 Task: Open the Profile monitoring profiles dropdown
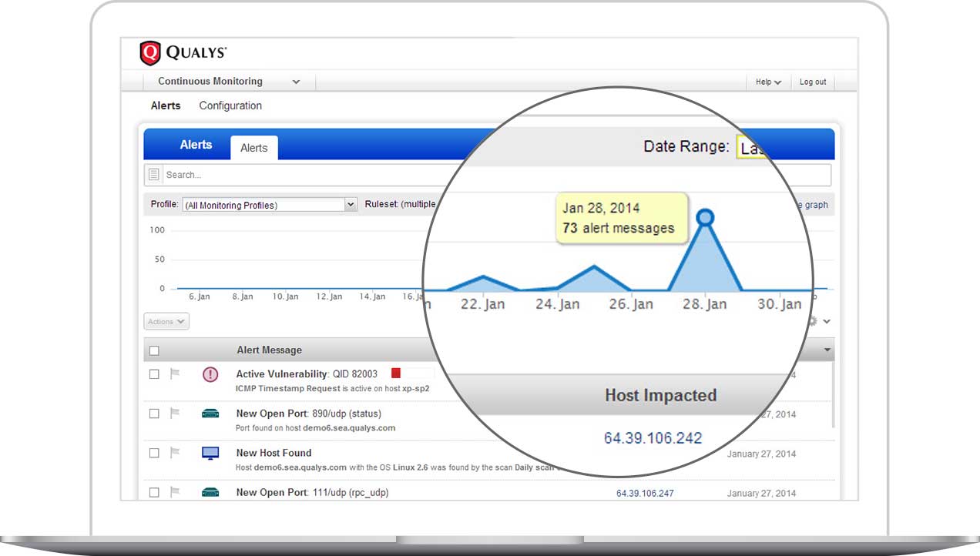351,204
